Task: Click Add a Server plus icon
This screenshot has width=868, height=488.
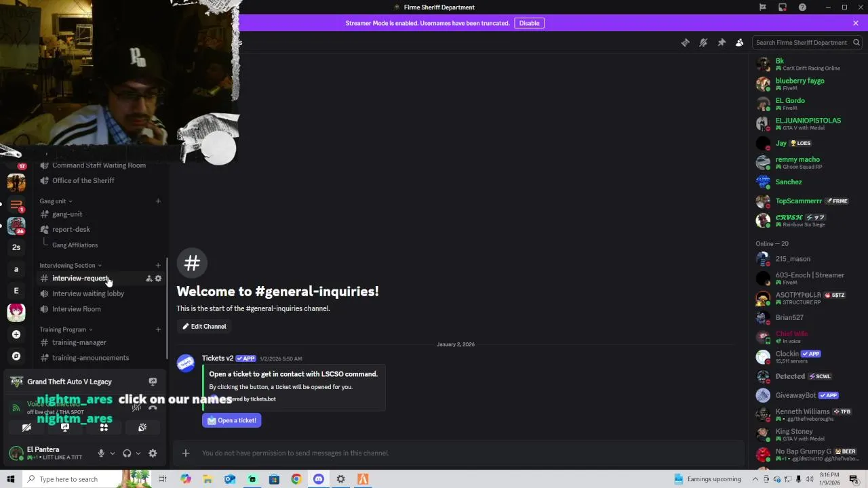Action: tap(16, 334)
